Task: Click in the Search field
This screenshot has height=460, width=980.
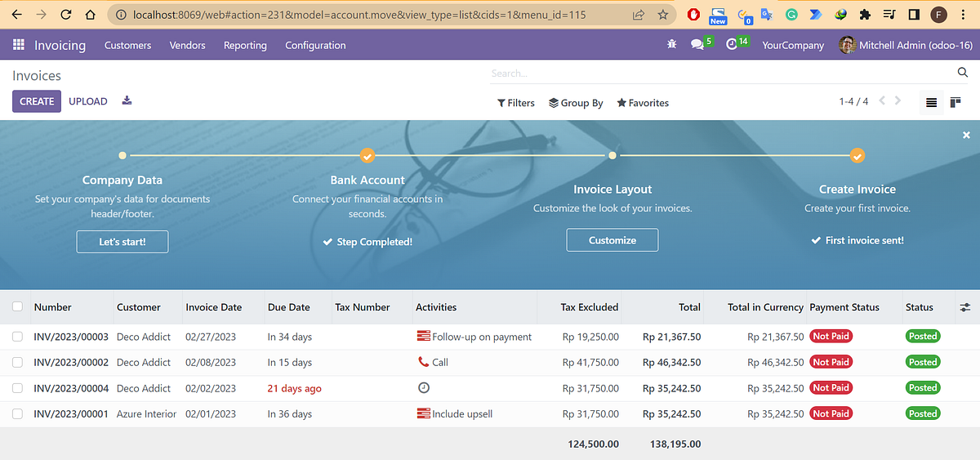Action: (x=722, y=74)
